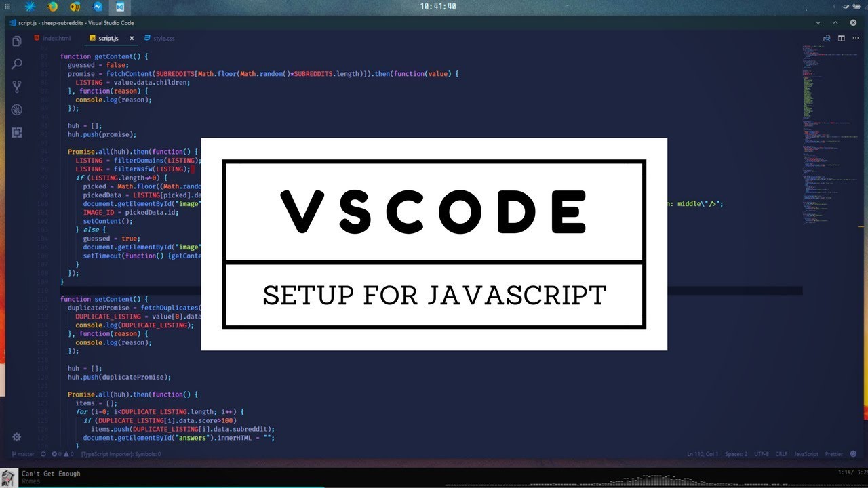Click the master branch in status bar
This screenshot has height=488, width=868.
click(x=23, y=454)
